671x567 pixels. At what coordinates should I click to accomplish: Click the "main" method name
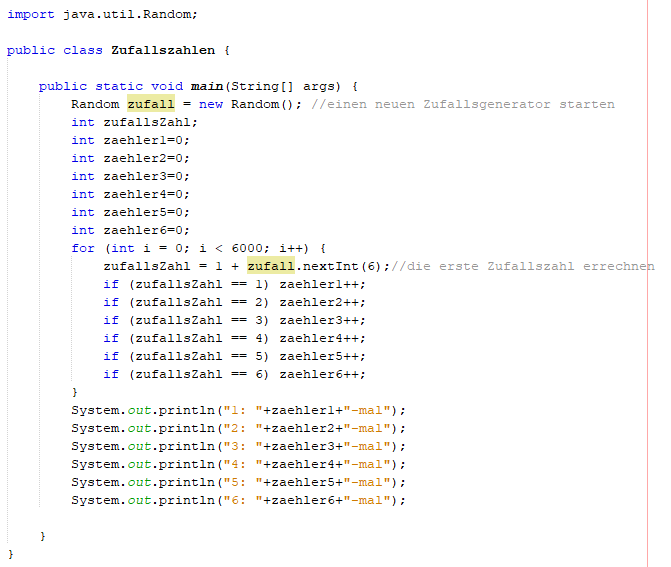tap(207, 86)
